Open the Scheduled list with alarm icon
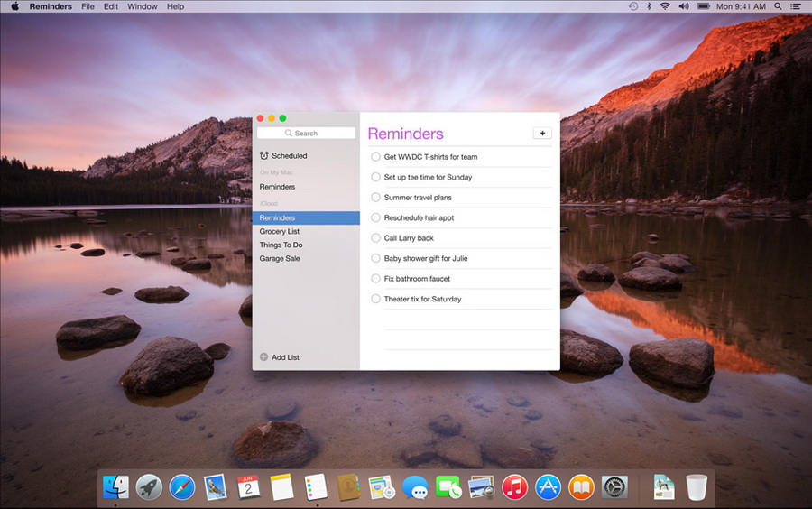 click(283, 155)
